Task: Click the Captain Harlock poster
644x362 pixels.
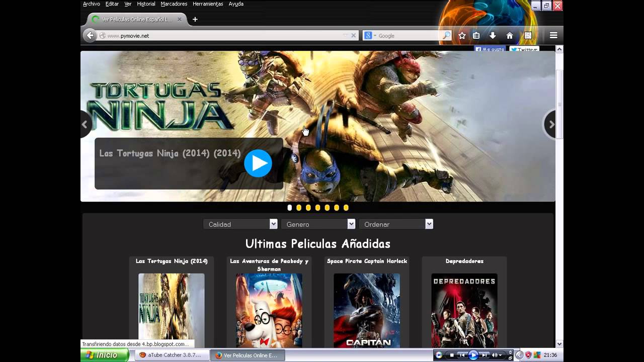Action: coord(367,310)
